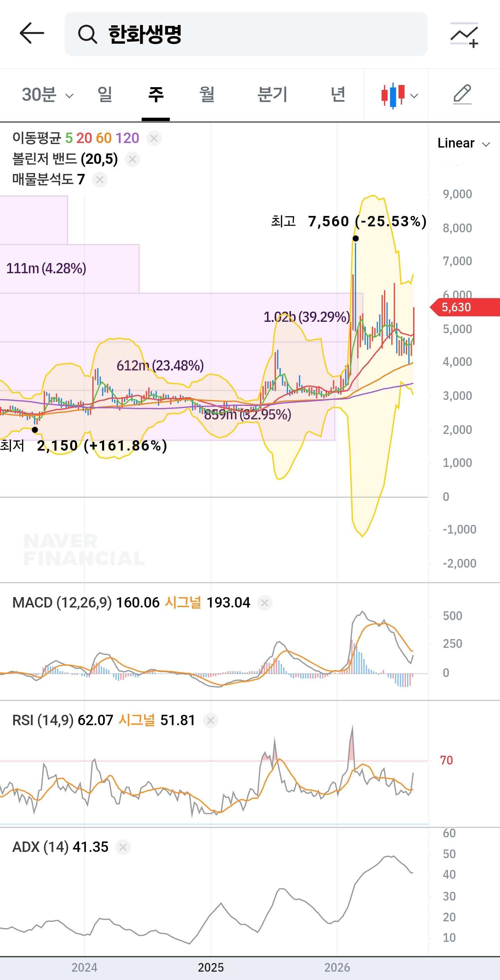Open the ADX (14) settings
Screen dimensions: 500x980
tap(40, 847)
